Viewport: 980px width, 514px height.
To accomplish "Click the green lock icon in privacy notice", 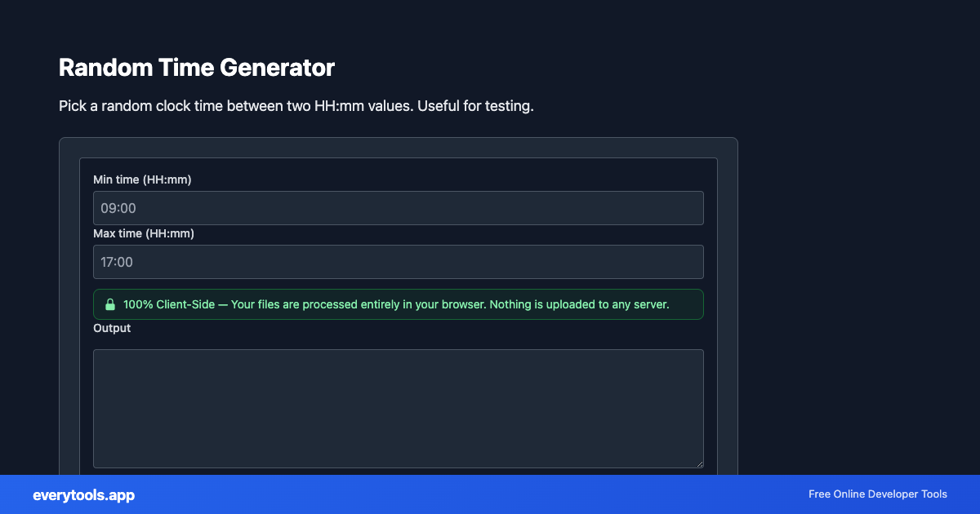I will pos(110,304).
